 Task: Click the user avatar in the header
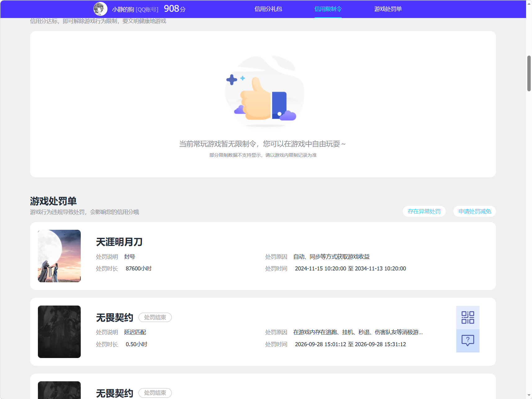(100, 9)
